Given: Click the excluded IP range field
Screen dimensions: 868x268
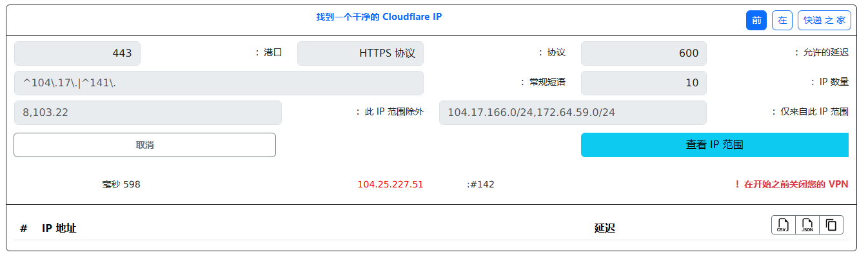Looking at the screenshot, I should click(x=148, y=113).
